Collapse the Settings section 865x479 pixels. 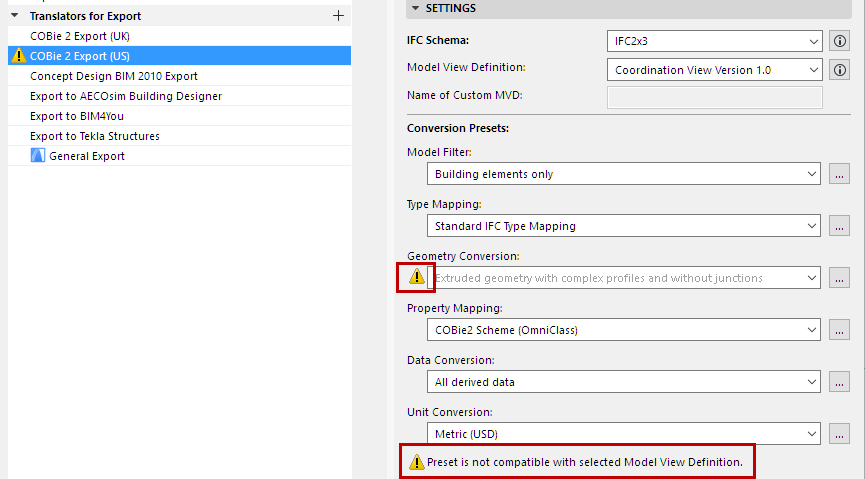pos(415,8)
